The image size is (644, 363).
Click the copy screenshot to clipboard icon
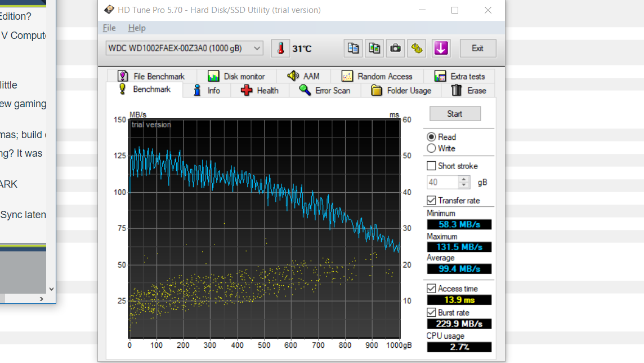pos(374,48)
